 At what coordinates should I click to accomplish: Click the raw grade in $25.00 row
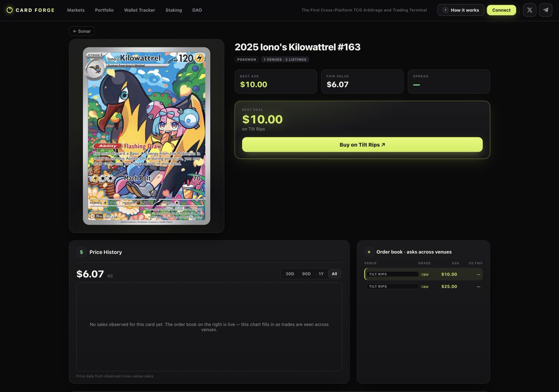pos(425,286)
